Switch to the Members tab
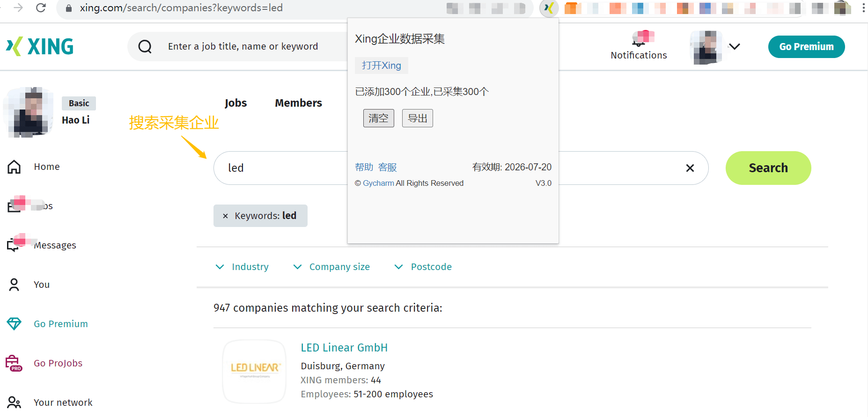Screen dimensions: 868x417 tap(298, 103)
